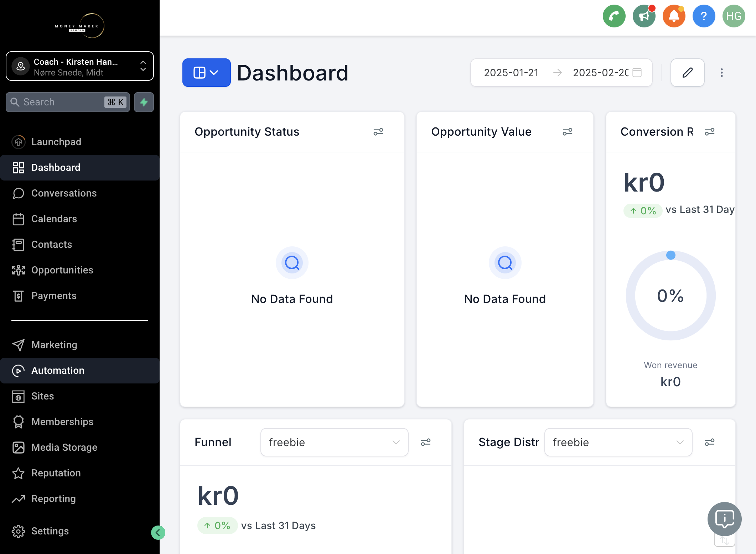Image resolution: width=756 pixels, height=554 pixels.
Task: Select Dashboard in sidebar
Action: [80, 167]
